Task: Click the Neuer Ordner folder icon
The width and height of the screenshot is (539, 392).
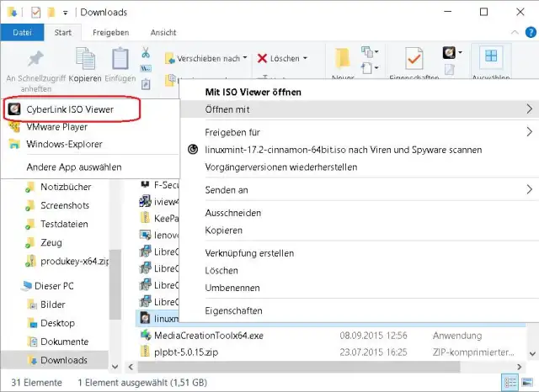Action: pos(343,60)
